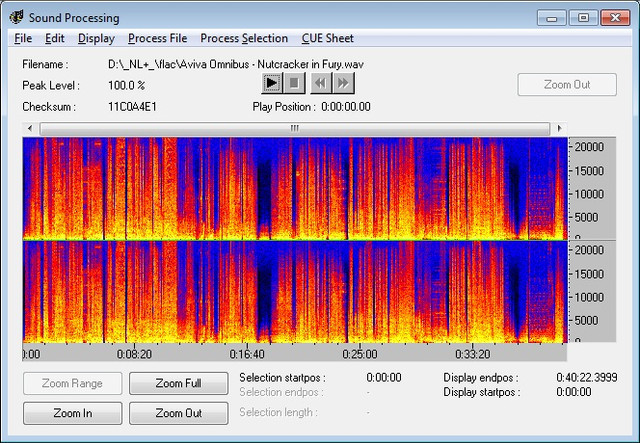This screenshot has height=443, width=640.
Task: Click the 20000 label on upper frequency scale
Action: [589, 147]
